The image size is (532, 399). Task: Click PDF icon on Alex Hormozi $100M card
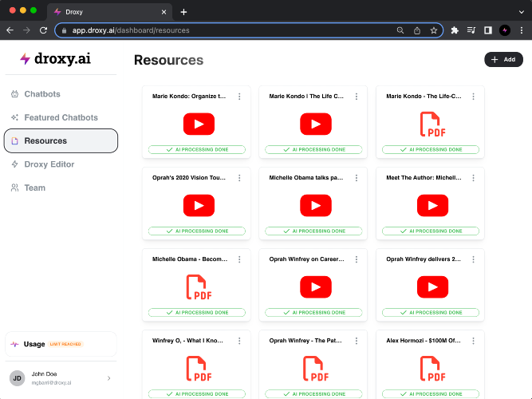(x=432, y=369)
